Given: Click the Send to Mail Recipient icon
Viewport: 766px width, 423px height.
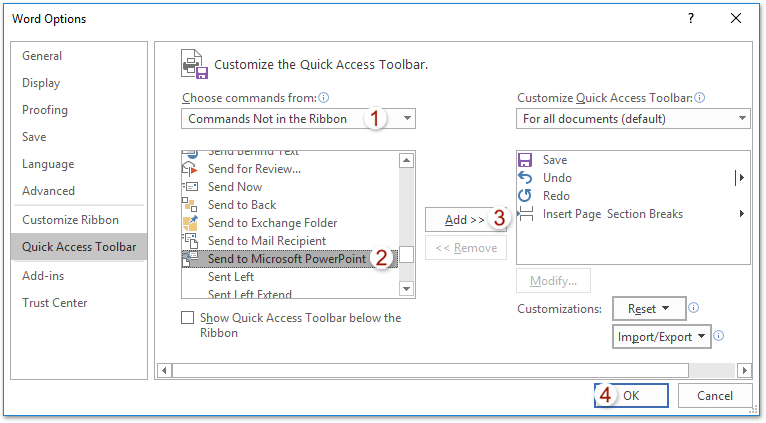Looking at the screenshot, I should coord(190,240).
